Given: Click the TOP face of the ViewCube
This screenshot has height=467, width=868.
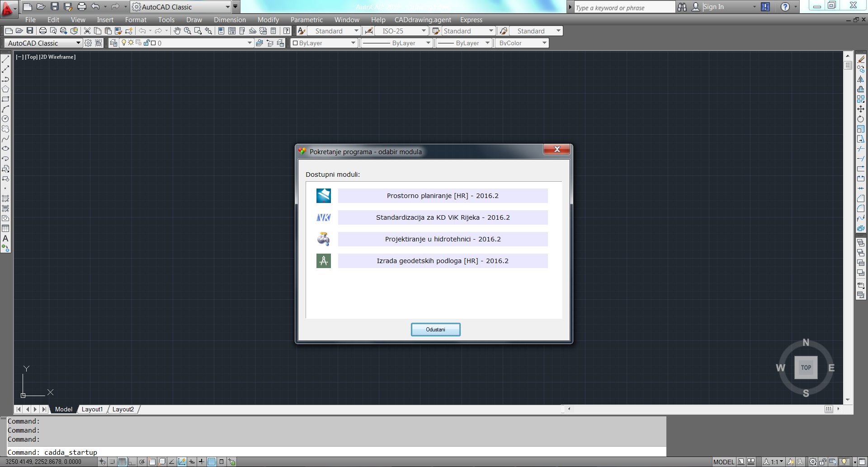Looking at the screenshot, I should point(806,368).
